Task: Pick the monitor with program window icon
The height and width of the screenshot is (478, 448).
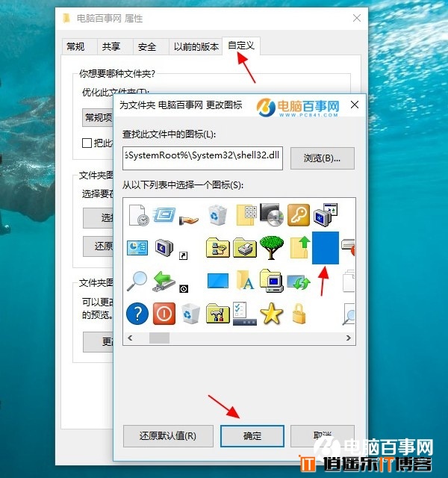Action: point(326,215)
